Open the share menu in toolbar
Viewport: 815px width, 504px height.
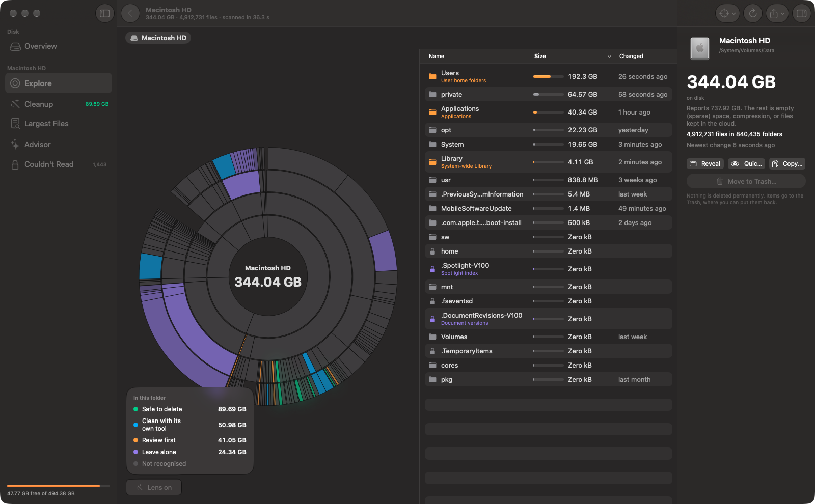point(777,14)
